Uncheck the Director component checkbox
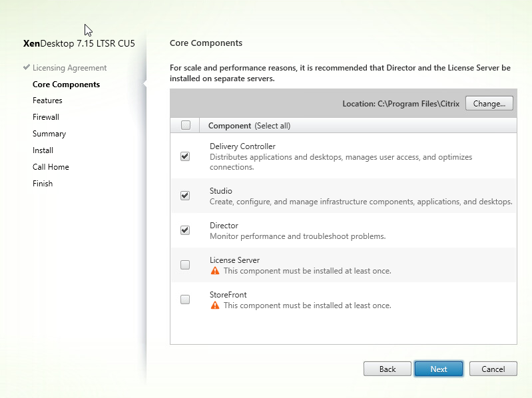This screenshot has height=398, width=532. (x=185, y=230)
